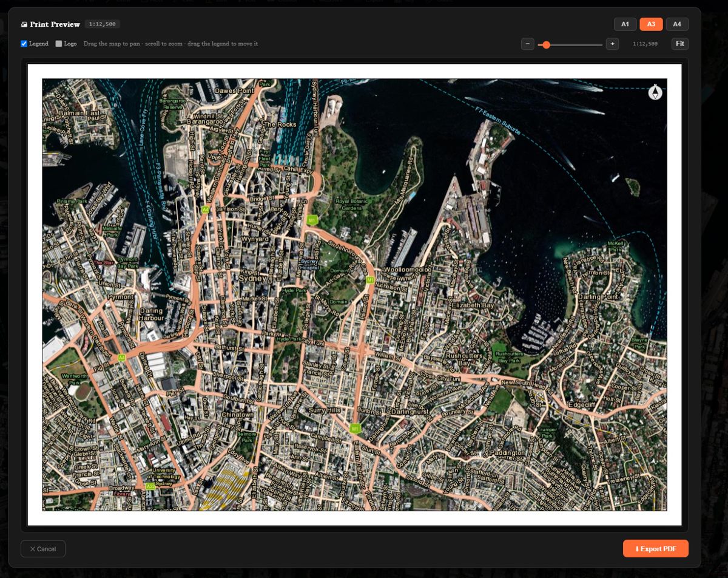Viewport: 728px width, 578px height.
Task: Click the 1:12,500 scale badge in header
Action: (102, 24)
